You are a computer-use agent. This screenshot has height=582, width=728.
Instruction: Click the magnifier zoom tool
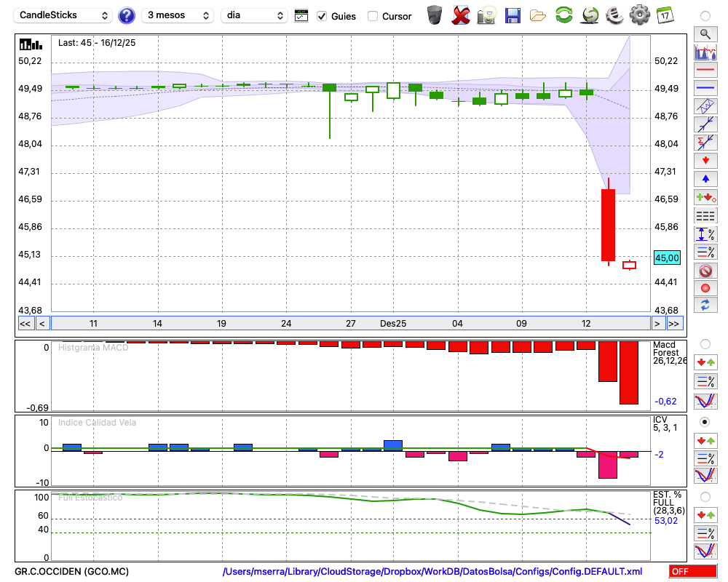705,34
